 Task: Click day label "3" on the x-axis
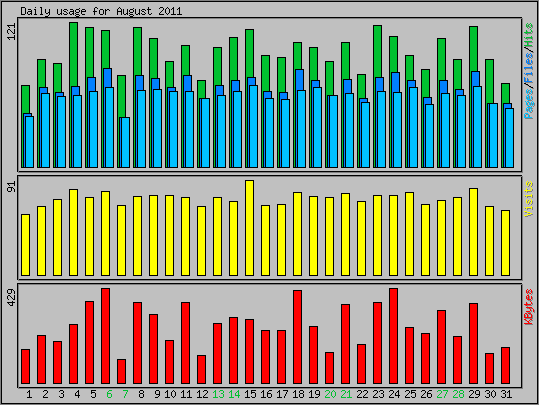coord(61,394)
